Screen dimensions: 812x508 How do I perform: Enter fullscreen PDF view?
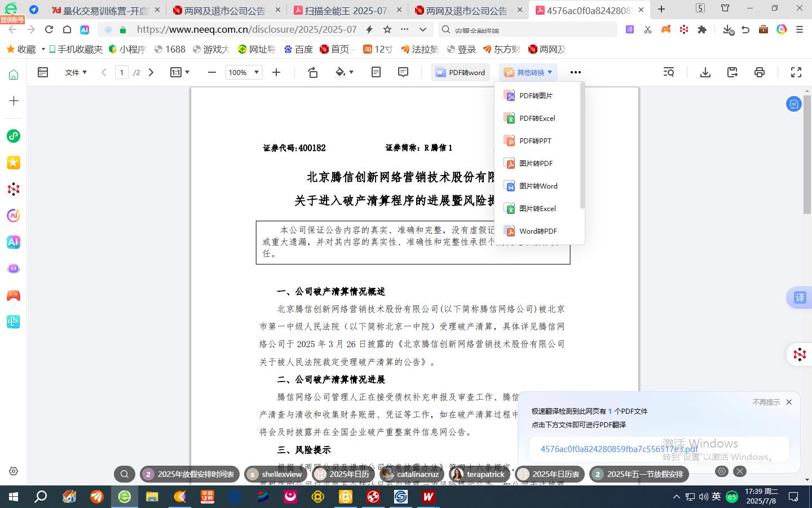pyautogui.click(x=796, y=72)
